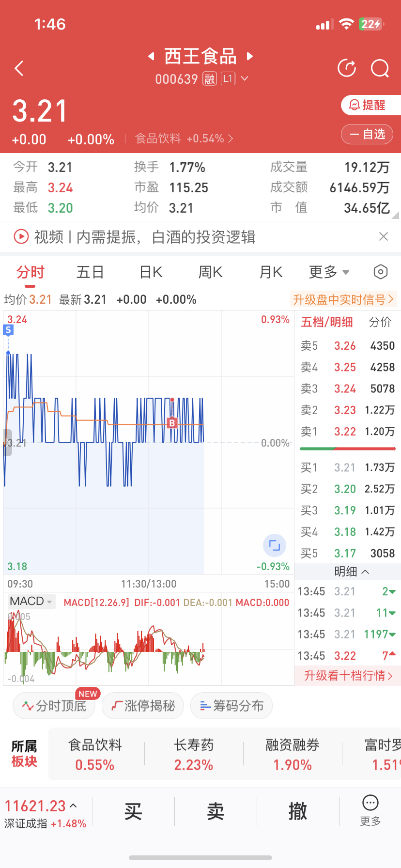Viewport: 401px width, 868px height.
Task: Open 分时顶底 feature button
Action: [x=54, y=706]
